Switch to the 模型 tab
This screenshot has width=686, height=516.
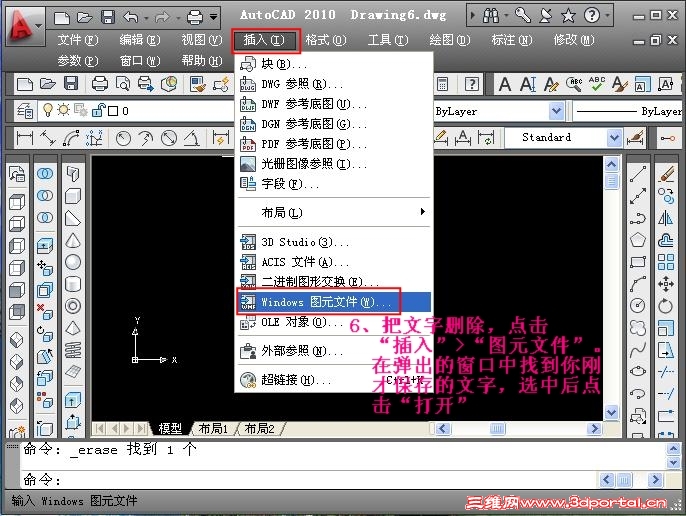[170, 428]
